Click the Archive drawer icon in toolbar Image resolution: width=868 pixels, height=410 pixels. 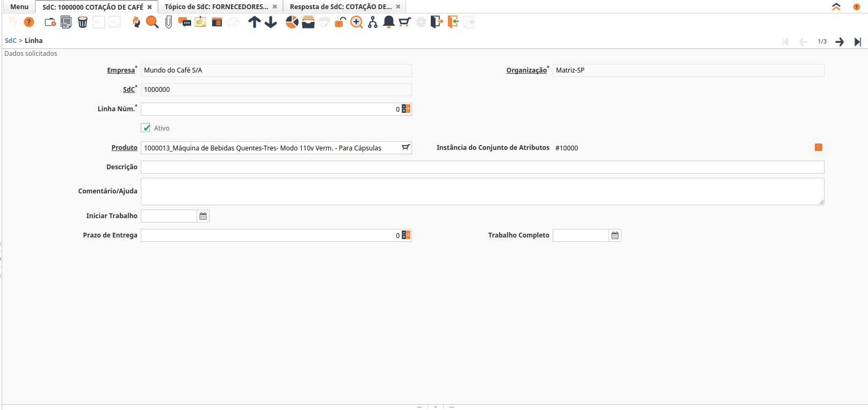pos(308,22)
